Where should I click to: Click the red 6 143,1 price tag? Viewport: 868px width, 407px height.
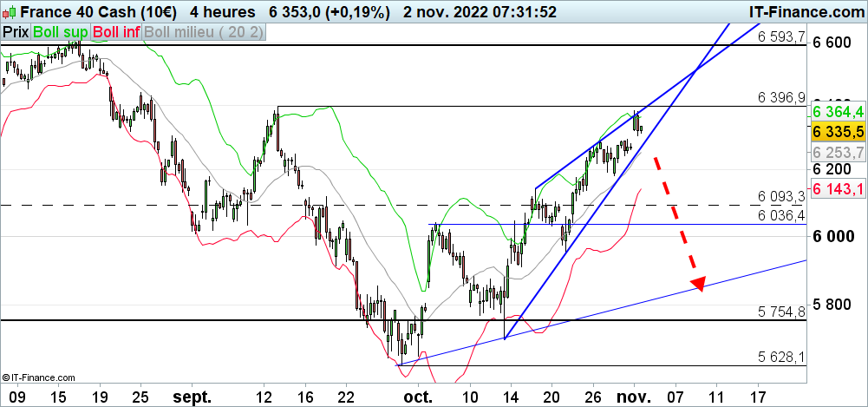[x=838, y=189]
